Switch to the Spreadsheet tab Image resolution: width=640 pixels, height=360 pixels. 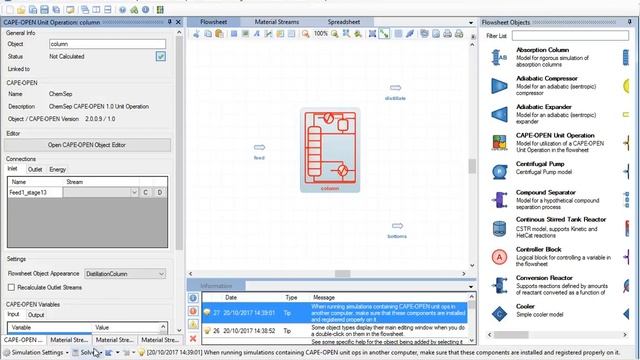(x=344, y=22)
